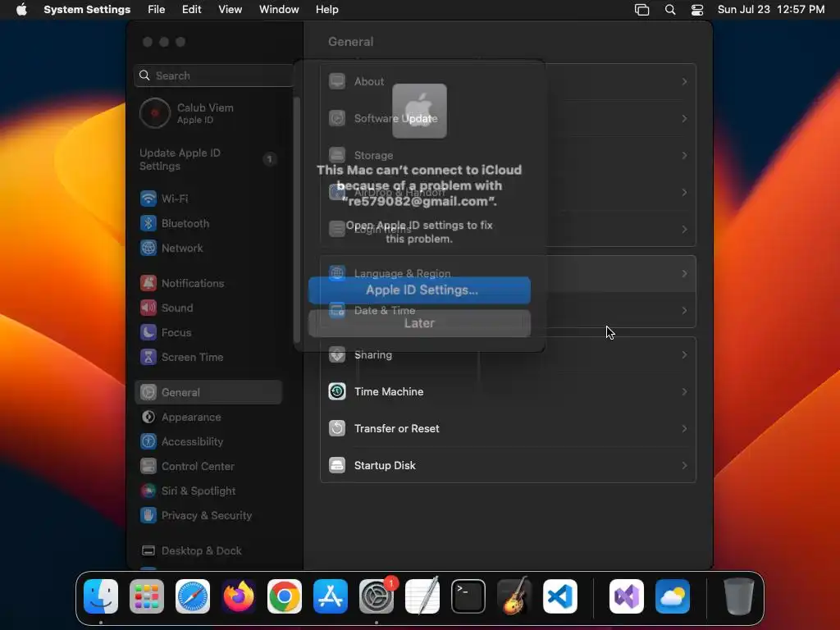Open Control Center settings

pyautogui.click(x=209, y=467)
